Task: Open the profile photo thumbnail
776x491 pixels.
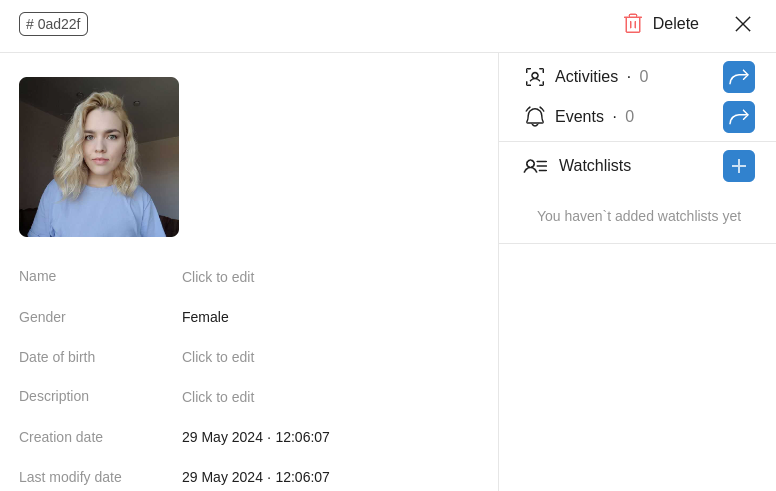Action: [x=99, y=157]
